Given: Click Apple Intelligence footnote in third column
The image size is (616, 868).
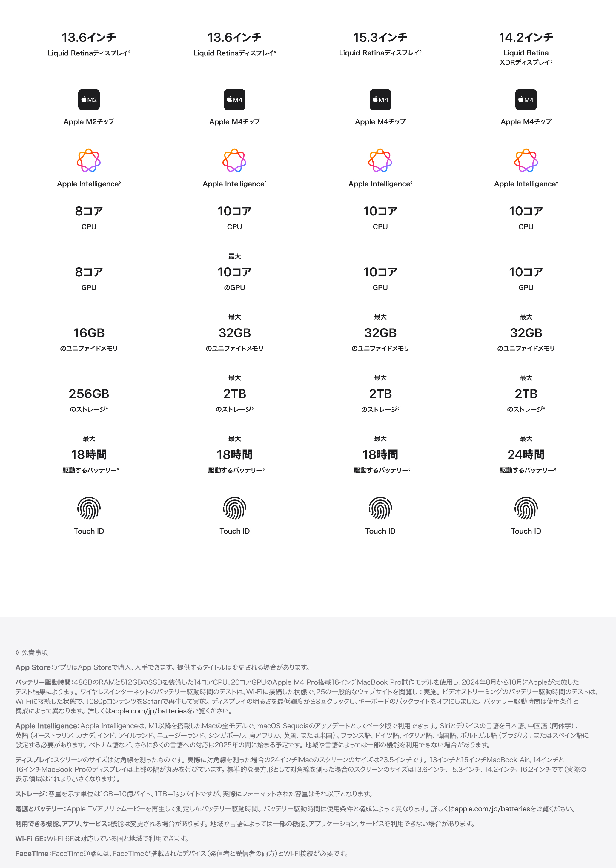Looking at the screenshot, I should pos(411,183).
